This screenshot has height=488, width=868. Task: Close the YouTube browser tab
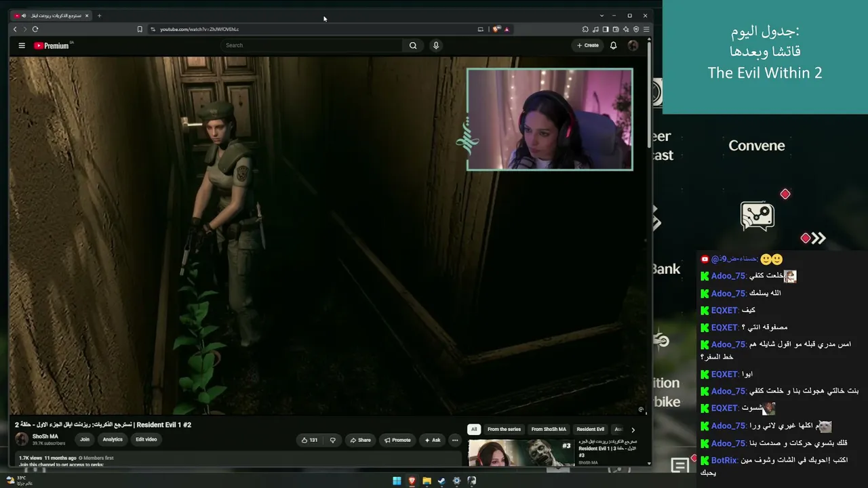point(87,16)
